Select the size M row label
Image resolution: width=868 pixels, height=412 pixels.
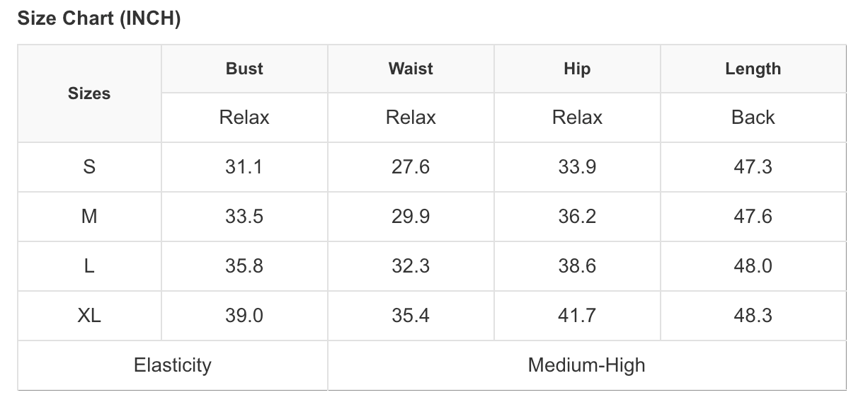[x=89, y=217]
